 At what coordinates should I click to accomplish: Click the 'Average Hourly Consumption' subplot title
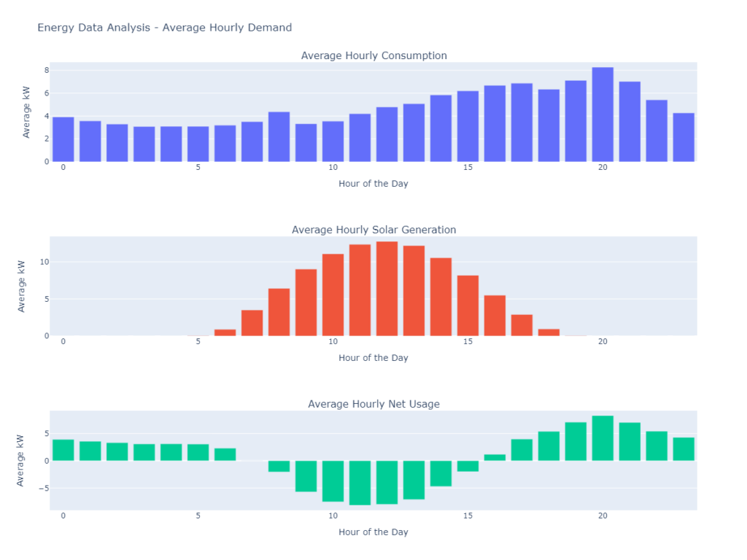coord(373,55)
